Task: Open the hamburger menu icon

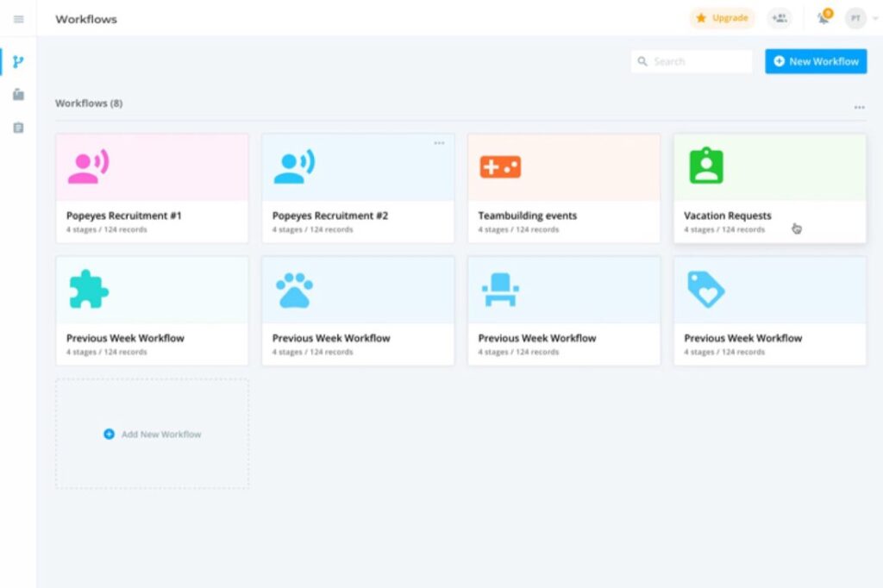Action: pyautogui.click(x=19, y=19)
